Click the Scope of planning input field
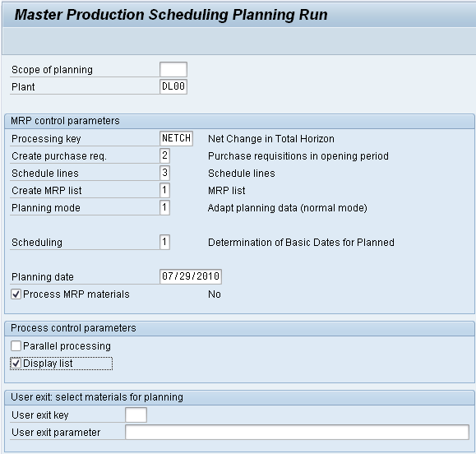The height and width of the screenshot is (454, 476). (x=173, y=70)
